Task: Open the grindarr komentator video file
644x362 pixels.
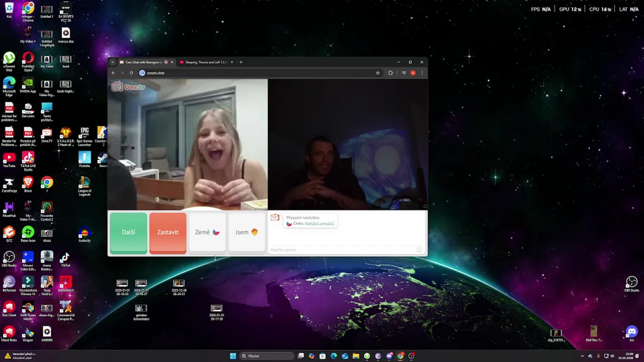Action: pyautogui.click(x=141, y=312)
